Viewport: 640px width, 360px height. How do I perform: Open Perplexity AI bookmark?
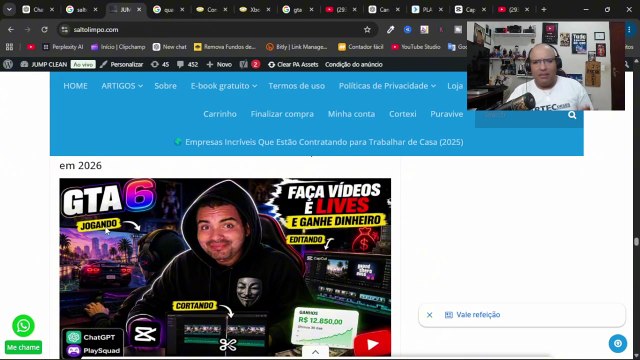pos(63,47)
